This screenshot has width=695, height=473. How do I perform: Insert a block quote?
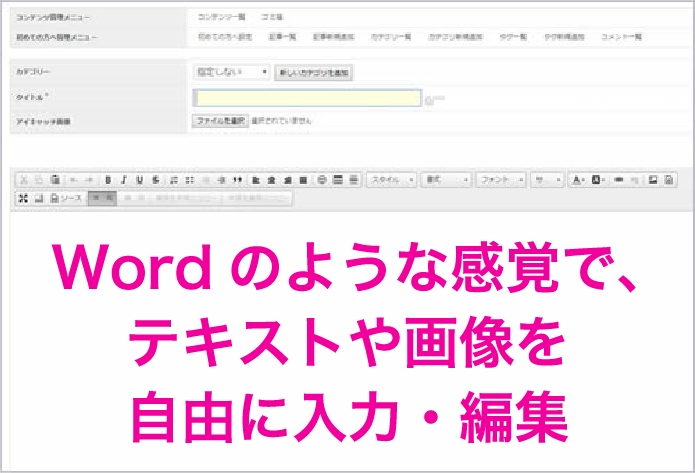click(238, 180)
